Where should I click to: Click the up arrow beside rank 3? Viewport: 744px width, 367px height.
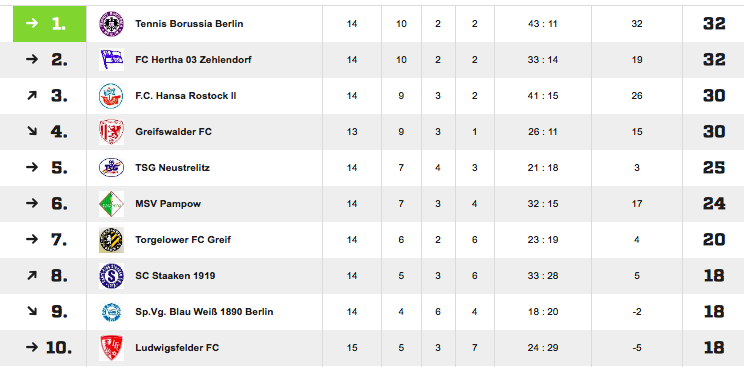click(x=31, y=96)
